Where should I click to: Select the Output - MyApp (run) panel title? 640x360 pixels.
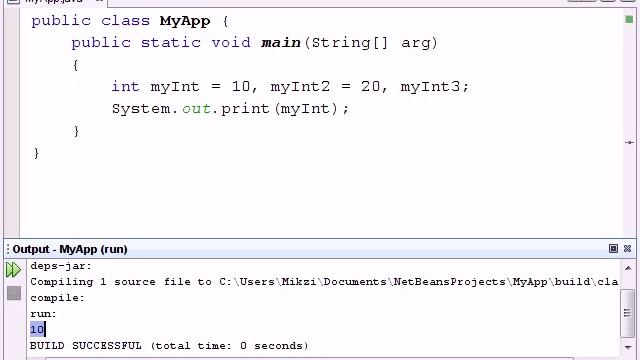[70, 249]
